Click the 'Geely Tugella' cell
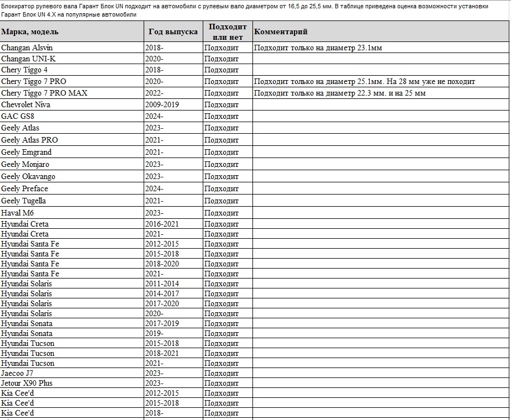The image size is (511, 420). point(72,201)
